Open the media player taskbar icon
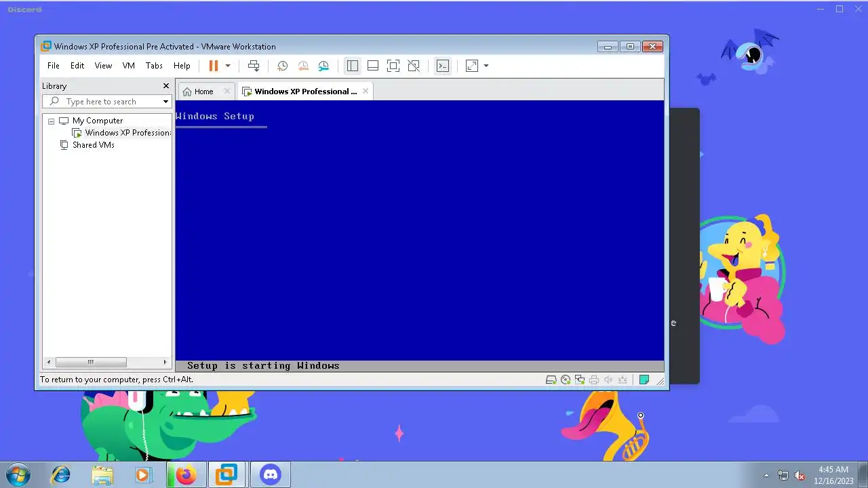Viewport: 868px width, 488px height. click(x=143, y=474)
